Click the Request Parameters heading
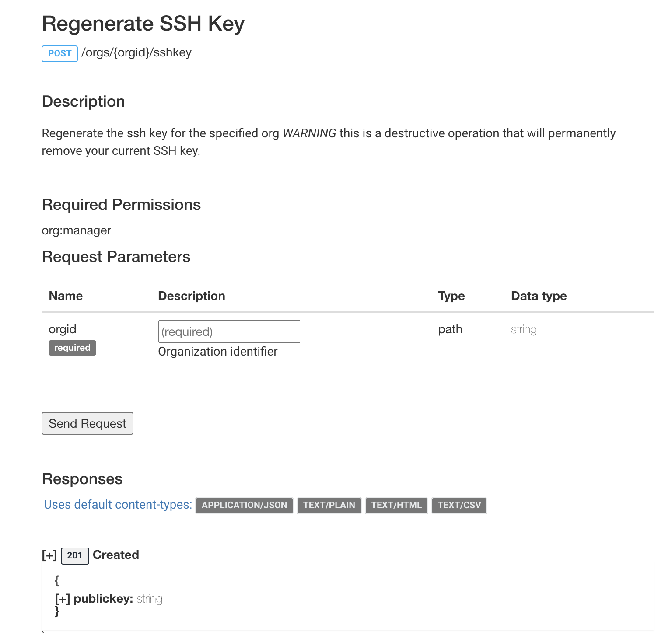672x635 pixels. pyautogui.click(x=116, y=257)
